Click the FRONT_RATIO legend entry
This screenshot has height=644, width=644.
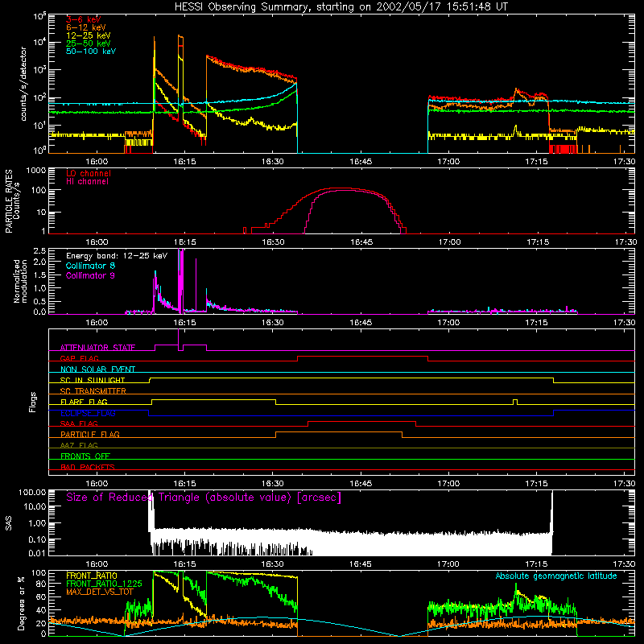(92, 576)
